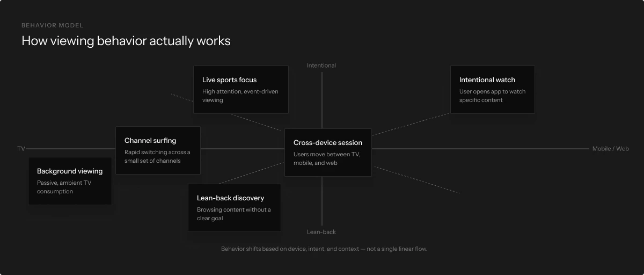Select the Mobile / Web axis label
This screenshot has width=644, height=275.
[x=610, y=149]
